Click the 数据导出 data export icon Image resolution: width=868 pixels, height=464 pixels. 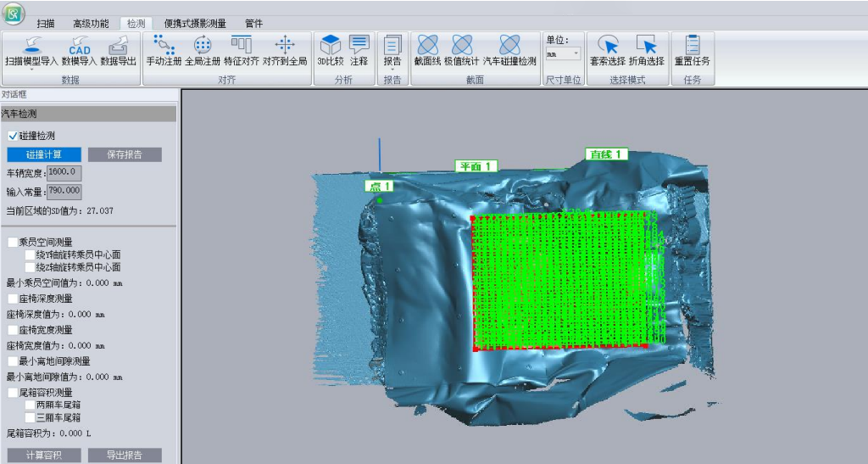coord(118,46)
